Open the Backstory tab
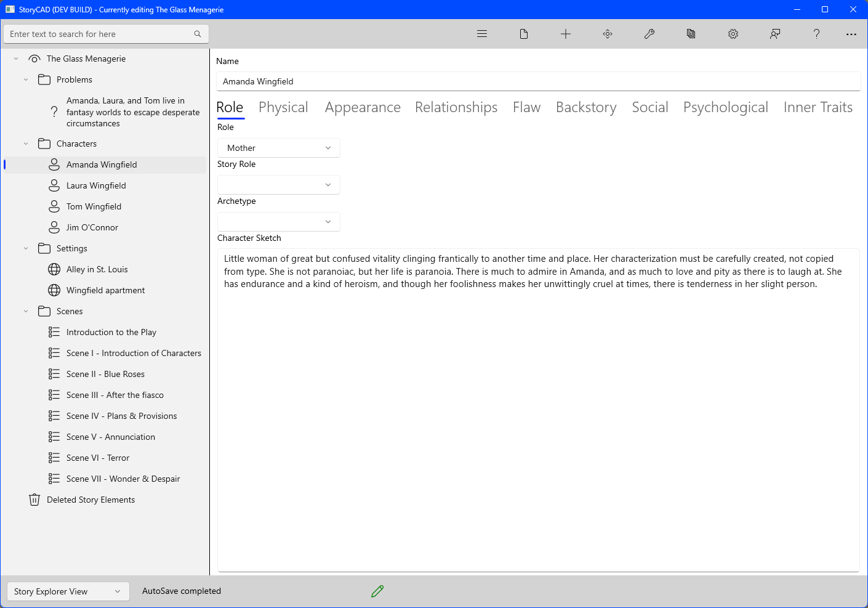This screenshot has width=868, height=608. (586, 107)
